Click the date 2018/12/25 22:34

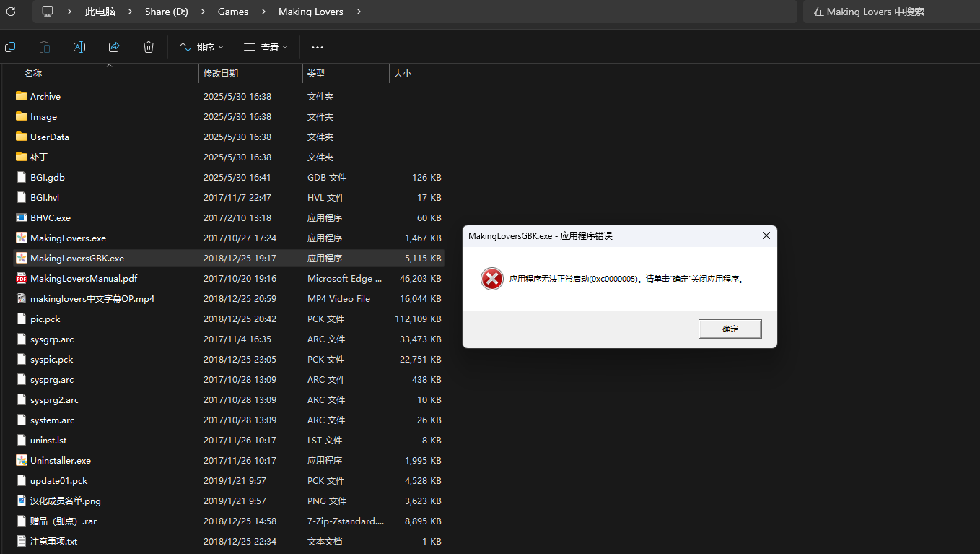click(x=240, y=541)
